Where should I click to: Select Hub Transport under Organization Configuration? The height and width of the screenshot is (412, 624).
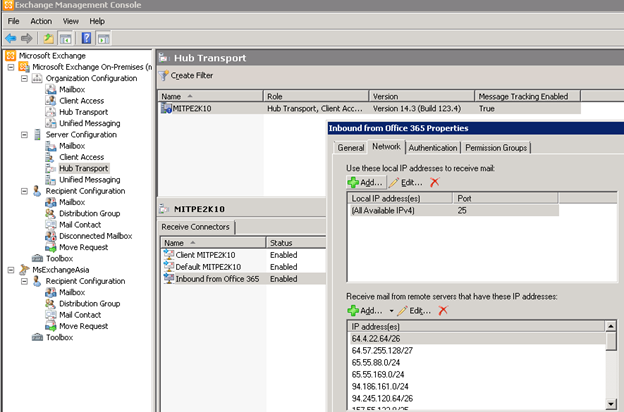point(84,112)
